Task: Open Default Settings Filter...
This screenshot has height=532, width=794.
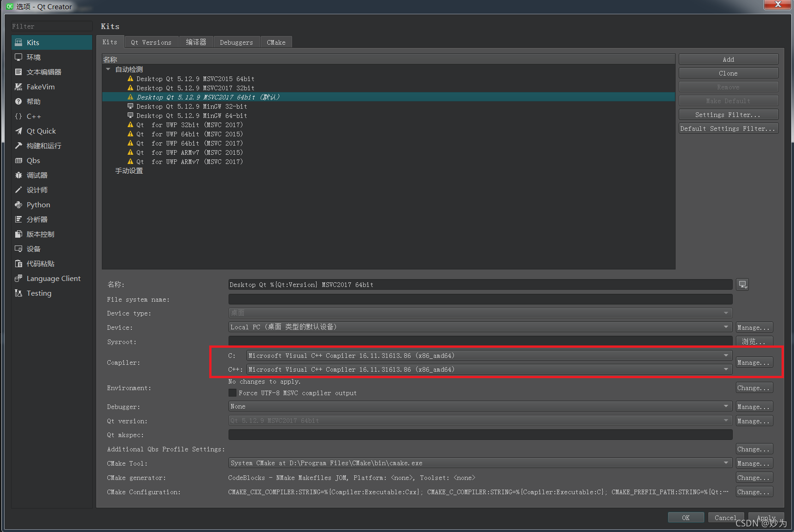Action: click(729, 129)
